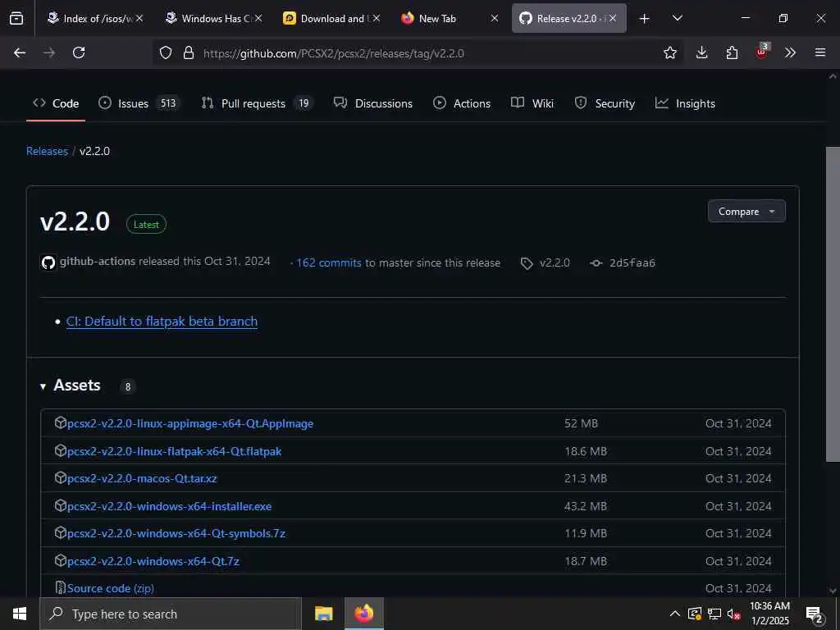
Task: Download the linux-flatpak-x64-Qt.flatpak asset
Action: click(174, 451)
